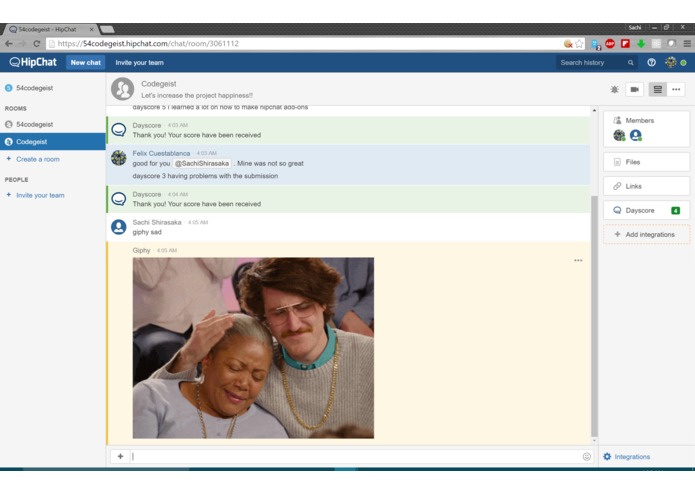Open the Links panel
Screen dimensions: 695x494
pyautogui.click(x=646, y=186)
